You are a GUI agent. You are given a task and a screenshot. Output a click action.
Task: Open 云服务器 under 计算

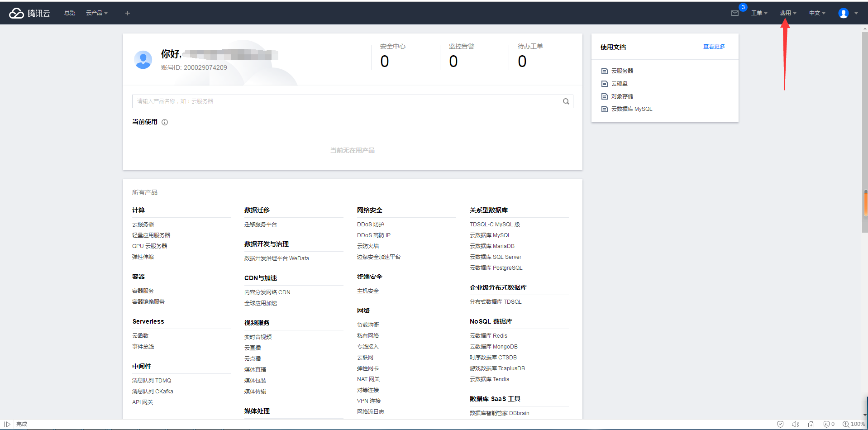click(x=143, y=225)
